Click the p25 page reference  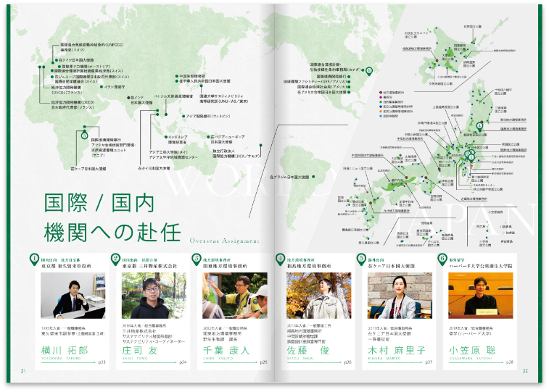coord(264,362)
